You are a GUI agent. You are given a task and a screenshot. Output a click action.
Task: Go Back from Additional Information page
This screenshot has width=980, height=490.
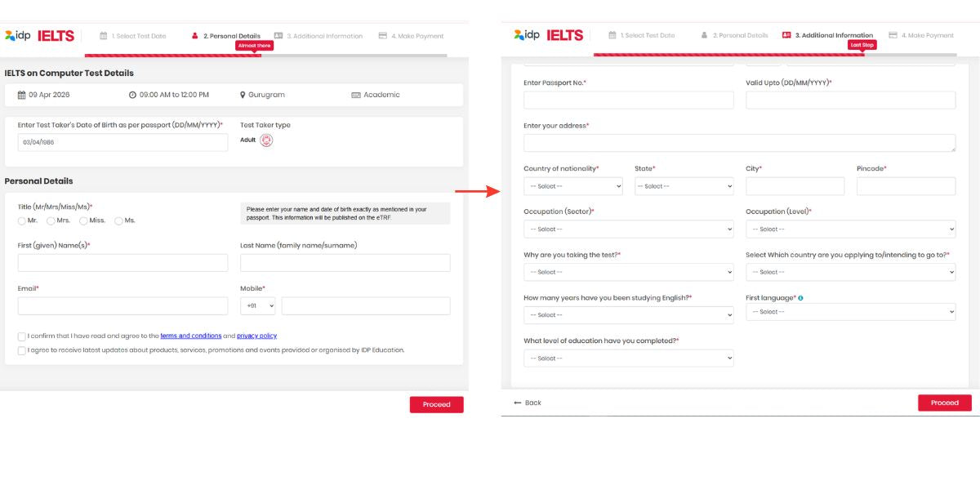(x=528, y=403)
